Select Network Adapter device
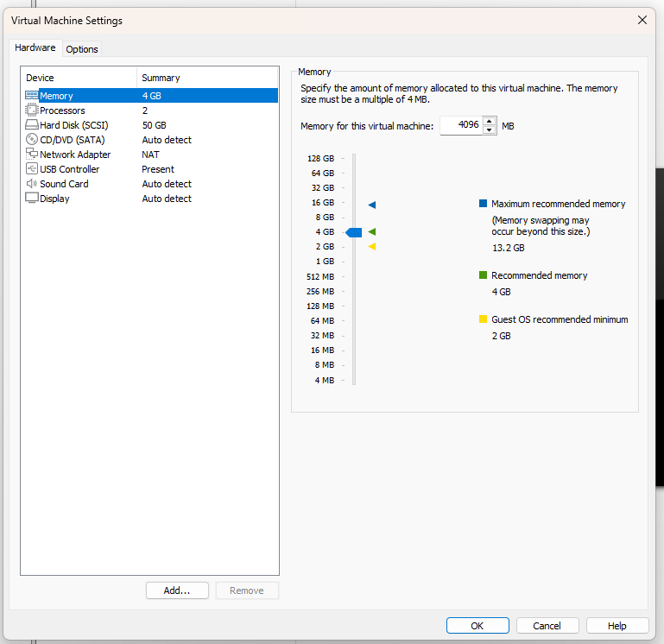This screenshot has width=664, height=644. (x=151, y=155)
